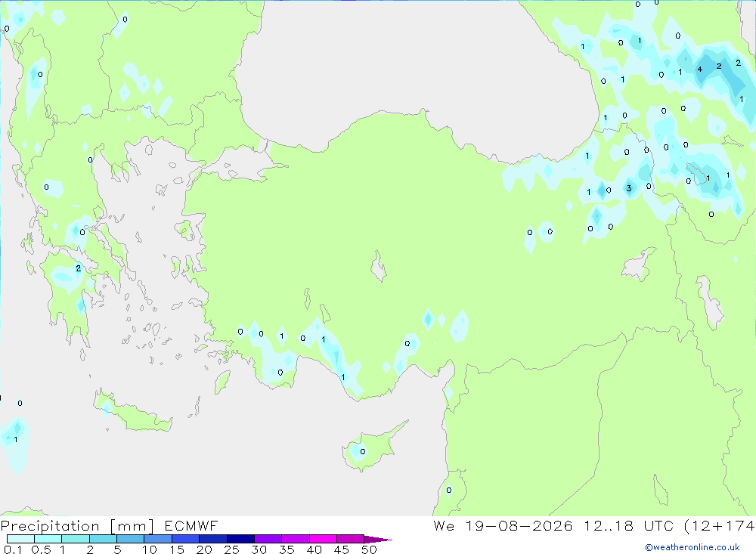Click the value 3 precipitation label in eastern Turkey
The height and width of the screenshot is (554, 756).
629,188
